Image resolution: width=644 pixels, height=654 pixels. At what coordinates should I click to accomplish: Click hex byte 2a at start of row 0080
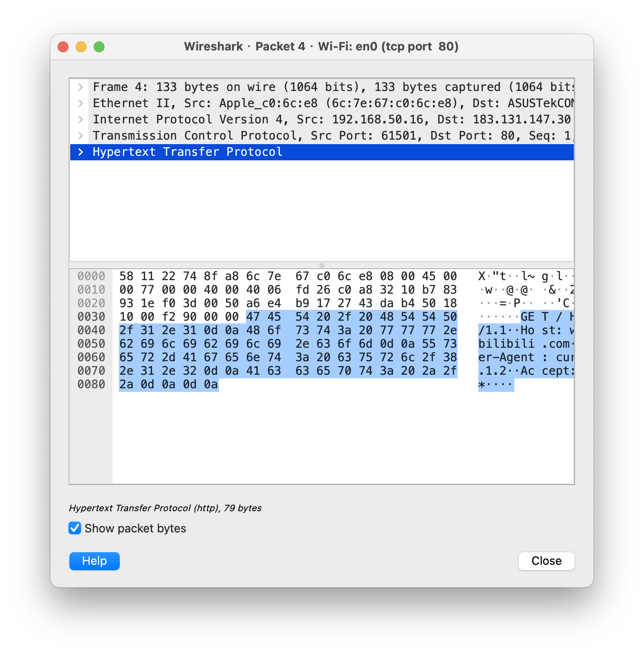pos(127,384)
